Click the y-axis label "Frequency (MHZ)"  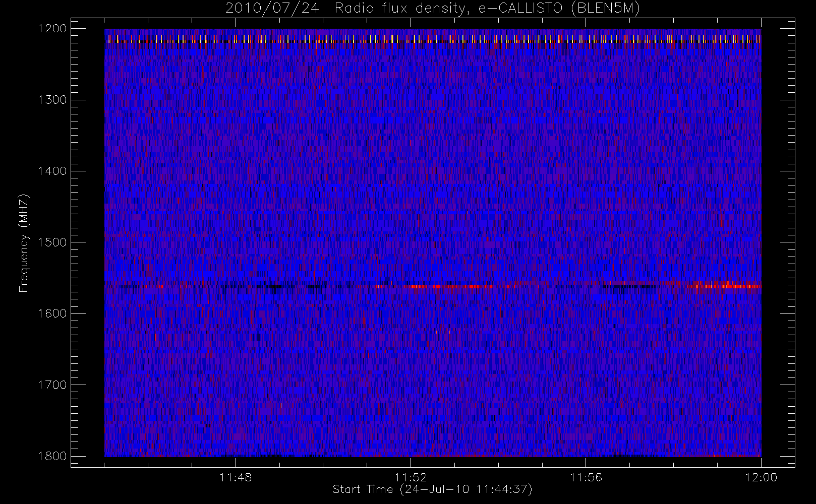point(23,243)
